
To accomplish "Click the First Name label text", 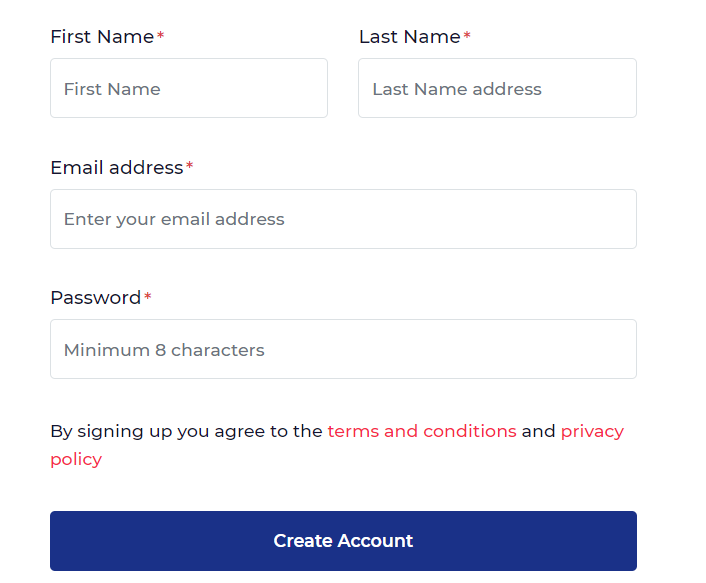I will [102, 37].
